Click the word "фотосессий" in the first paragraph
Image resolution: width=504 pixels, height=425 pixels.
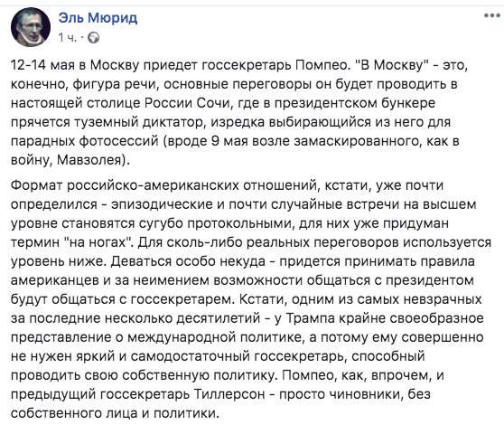tap(119, 141)
